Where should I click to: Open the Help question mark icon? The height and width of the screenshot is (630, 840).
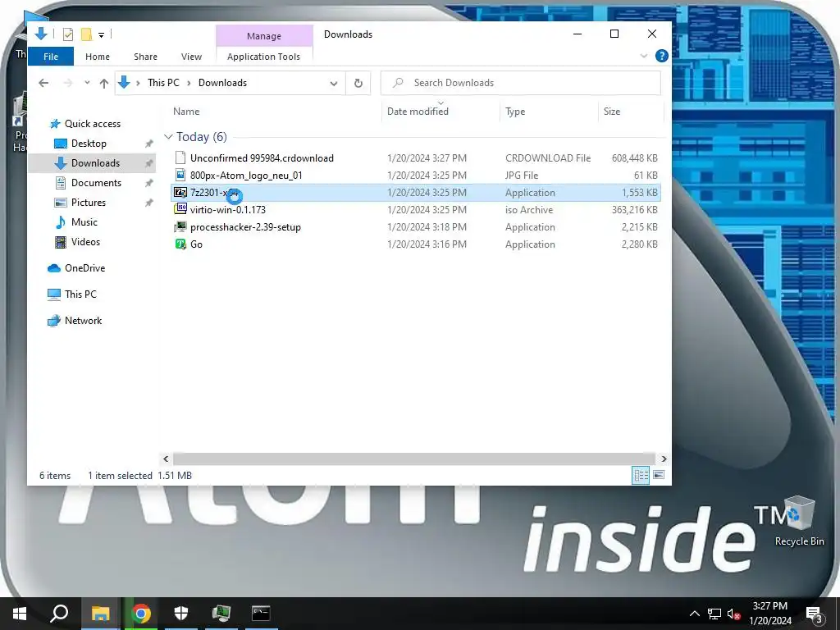coord(662,56)
